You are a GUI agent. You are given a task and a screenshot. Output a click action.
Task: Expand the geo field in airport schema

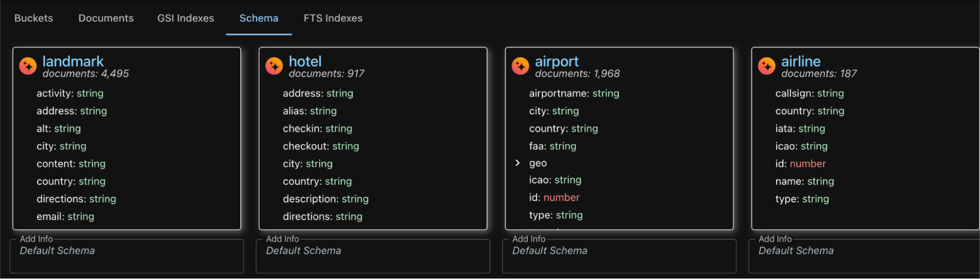click(517, 163)
